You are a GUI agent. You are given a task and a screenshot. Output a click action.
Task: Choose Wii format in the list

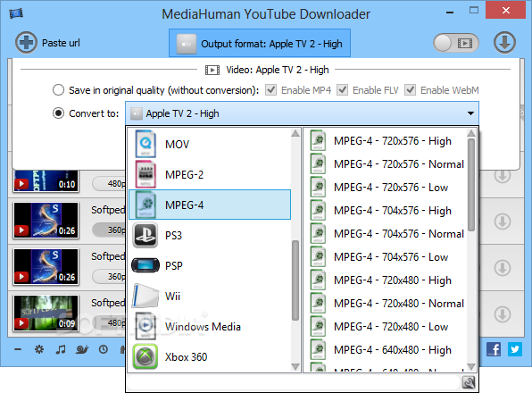(x=210, y=296)
